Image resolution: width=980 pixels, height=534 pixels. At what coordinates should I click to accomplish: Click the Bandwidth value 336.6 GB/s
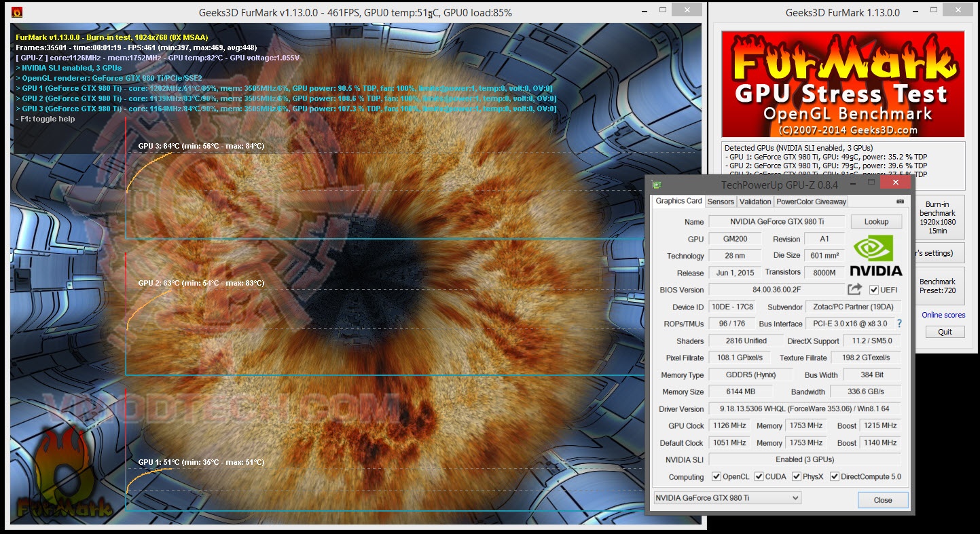pos(865,392)
